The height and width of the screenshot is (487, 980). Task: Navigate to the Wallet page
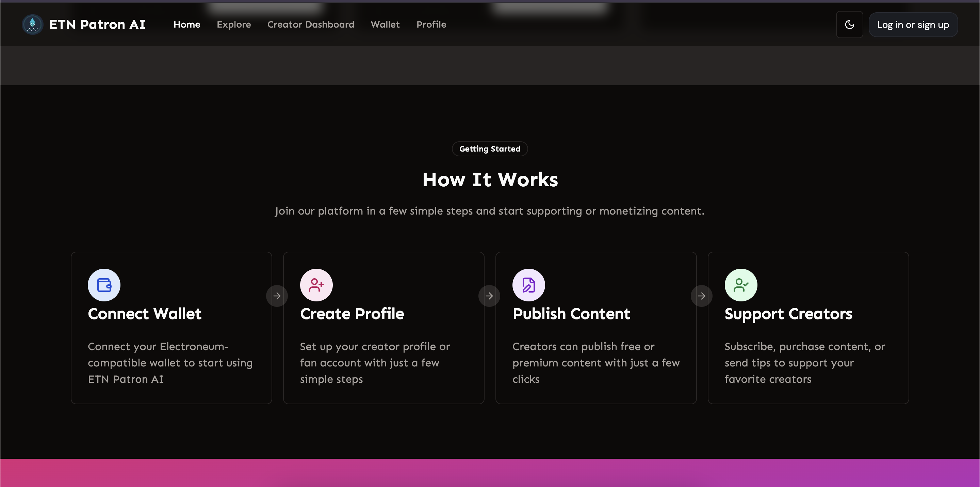[385, 25]
